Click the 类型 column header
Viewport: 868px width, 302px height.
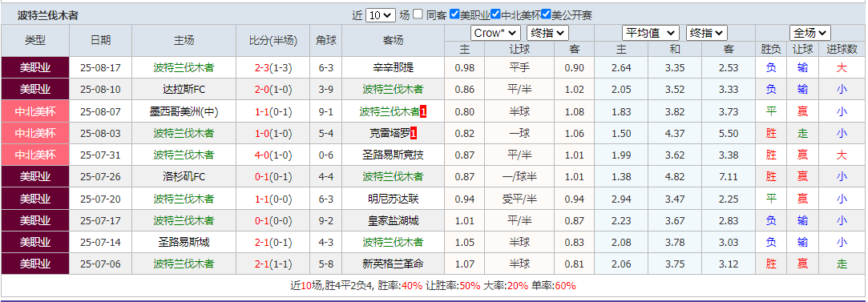click(35, 40)
